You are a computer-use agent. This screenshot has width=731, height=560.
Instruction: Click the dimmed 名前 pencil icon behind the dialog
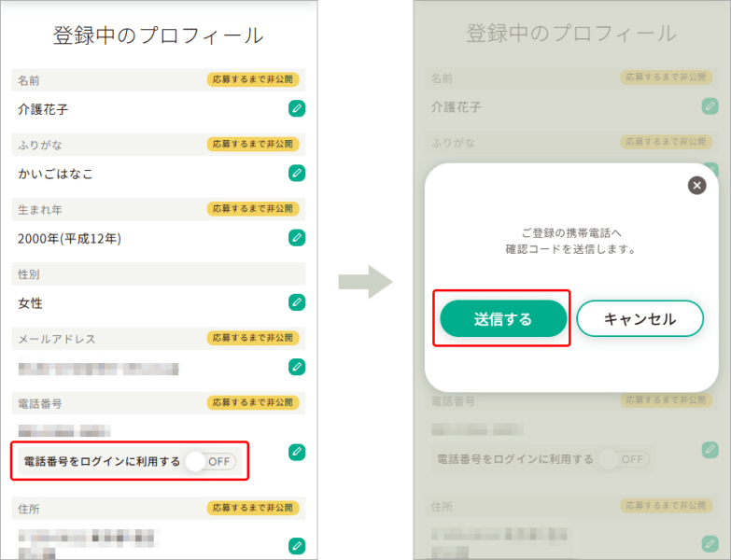coord(710,106)
